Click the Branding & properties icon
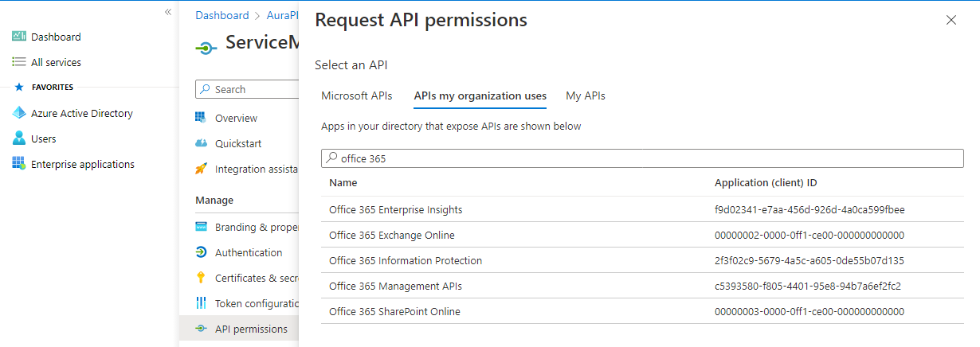The height and width of the screenshot is (347, 980). [201, 227]
